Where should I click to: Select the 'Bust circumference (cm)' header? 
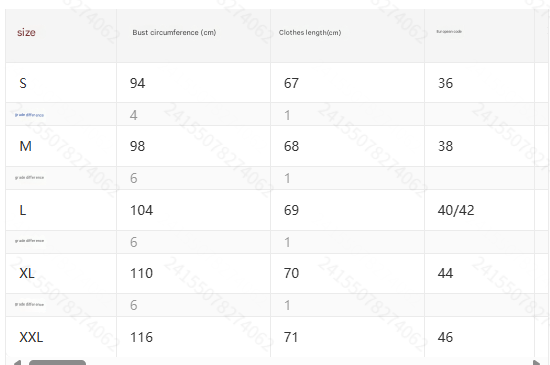click(174, 32)
